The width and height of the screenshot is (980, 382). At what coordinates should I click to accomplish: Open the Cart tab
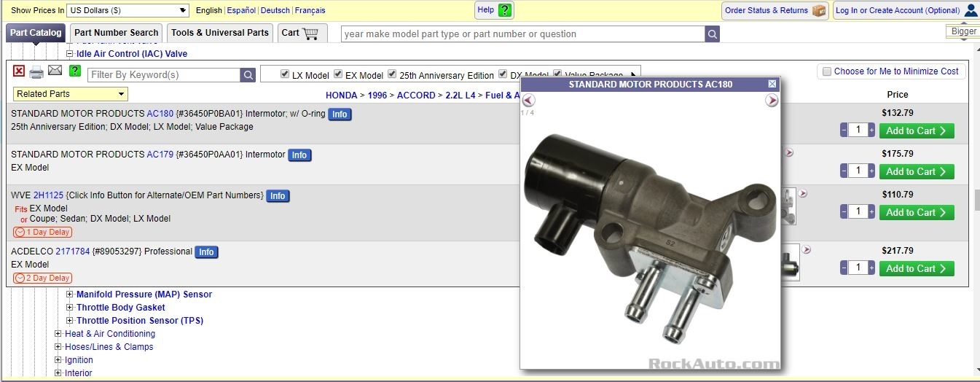(302, 33)
